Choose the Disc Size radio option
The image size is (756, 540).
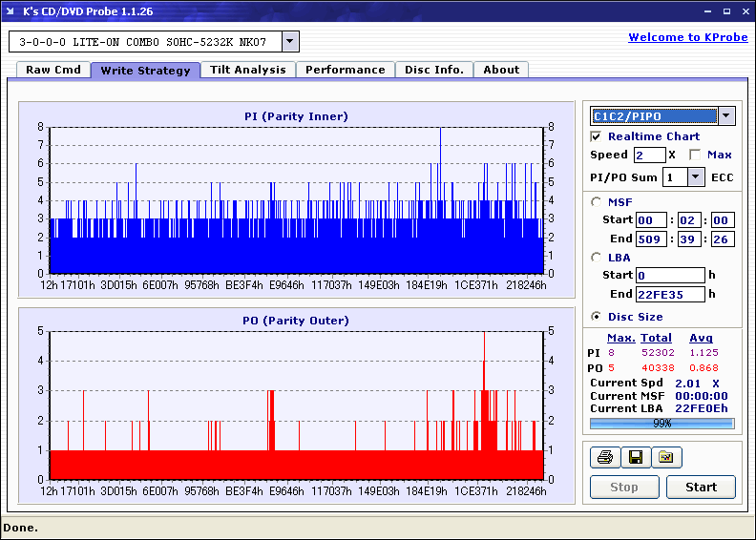(597, 317)
